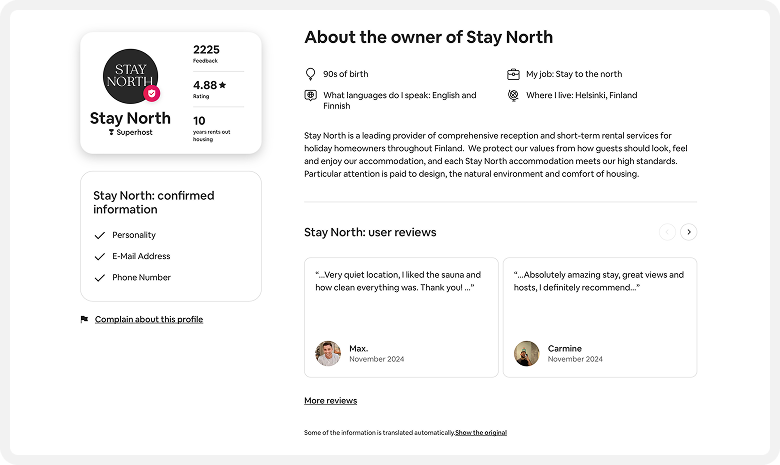This screenshot has height=465, width=780.
Task: Click the Stay North logo avatar
Action: pos(130,75)
